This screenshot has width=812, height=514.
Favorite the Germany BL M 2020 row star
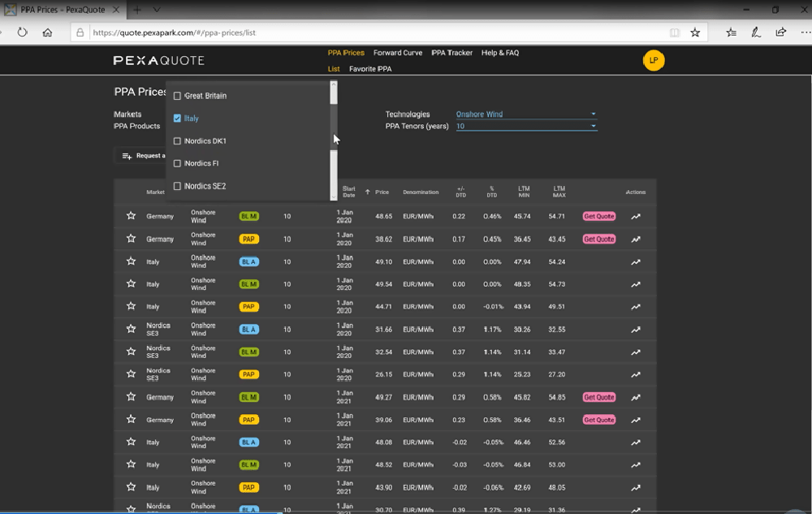pyautogui.click(x=131, y=216)
